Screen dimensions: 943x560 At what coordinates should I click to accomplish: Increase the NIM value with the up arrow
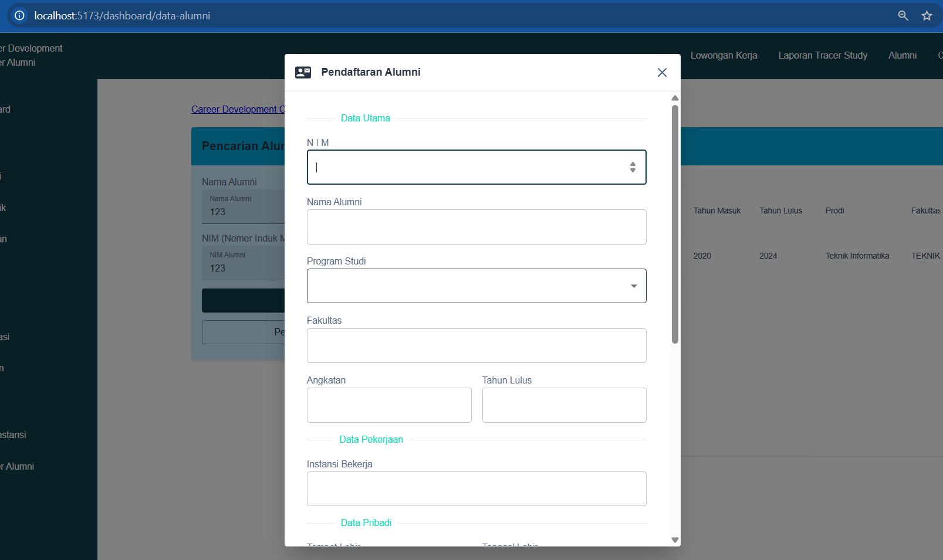(x=633, y=164)
